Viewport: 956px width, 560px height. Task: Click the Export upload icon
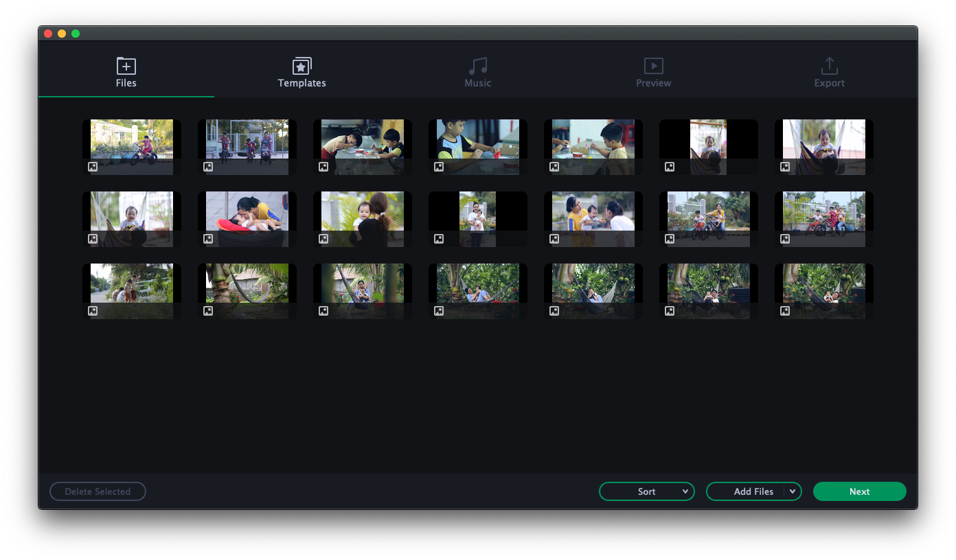(x=829, y=66)
